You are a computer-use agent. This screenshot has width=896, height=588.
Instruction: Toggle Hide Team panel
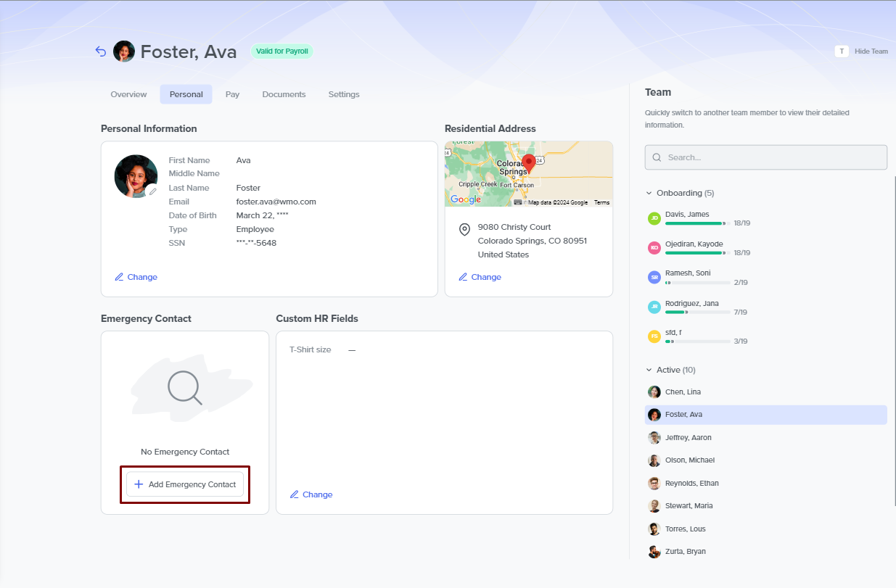click(861, 51)
